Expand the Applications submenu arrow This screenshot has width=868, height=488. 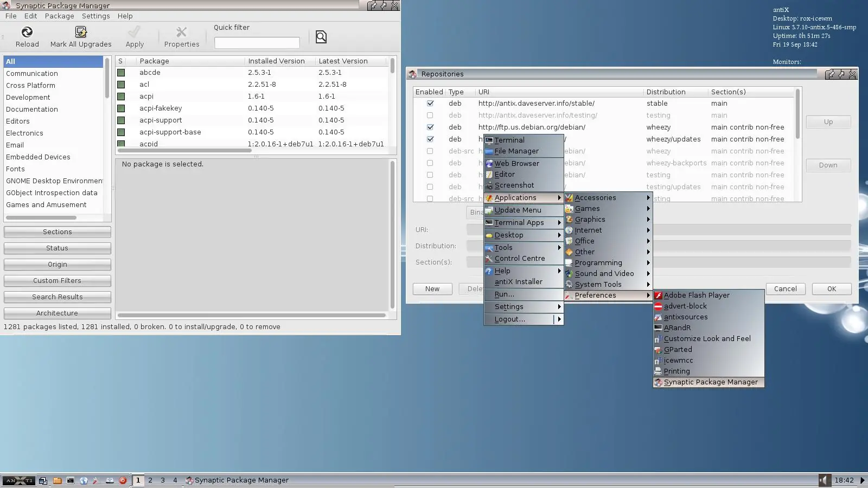559,198
